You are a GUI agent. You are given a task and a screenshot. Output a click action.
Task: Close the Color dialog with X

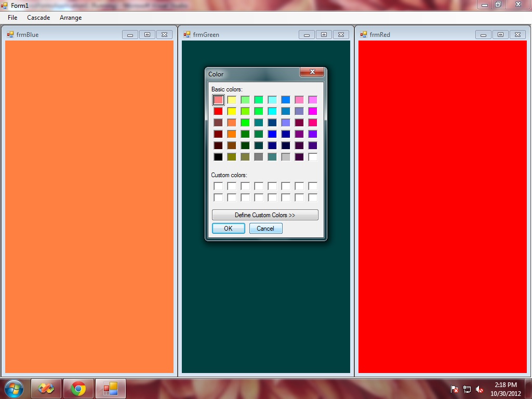[312, 72]
